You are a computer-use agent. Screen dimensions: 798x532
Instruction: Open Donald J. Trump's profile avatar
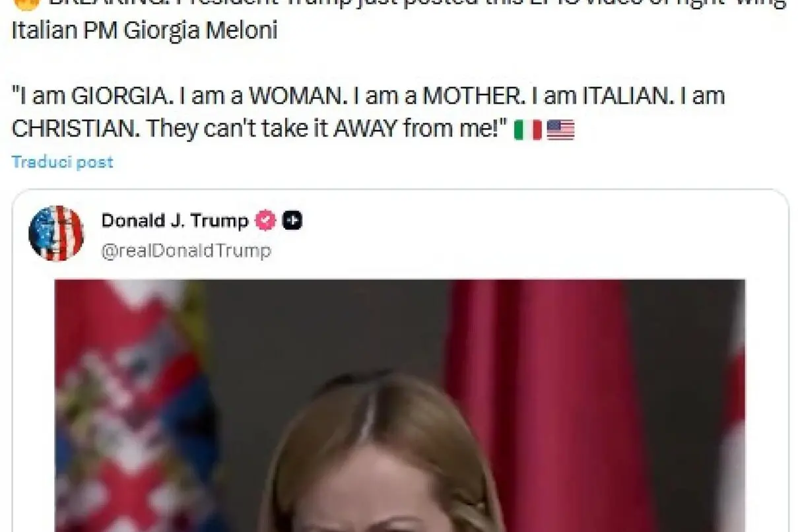click(x=56, y=233)
